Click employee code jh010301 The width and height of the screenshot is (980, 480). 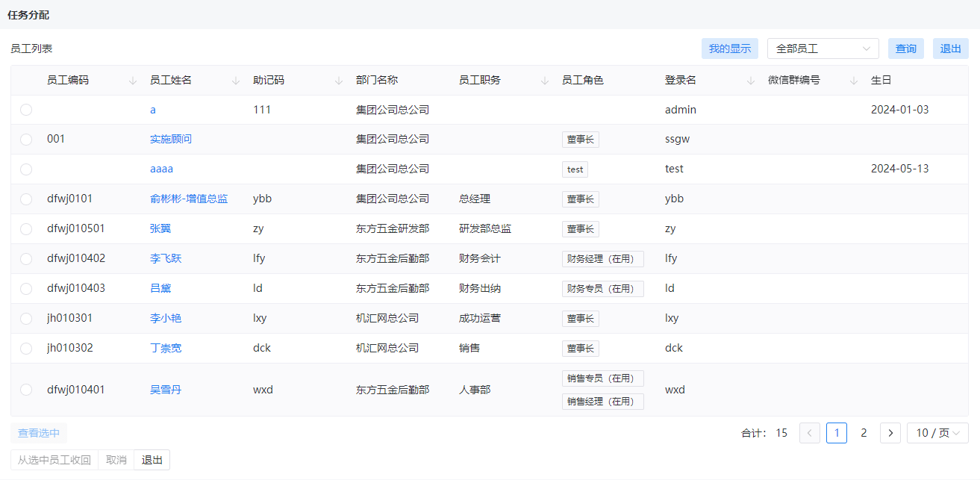point(70,319)
